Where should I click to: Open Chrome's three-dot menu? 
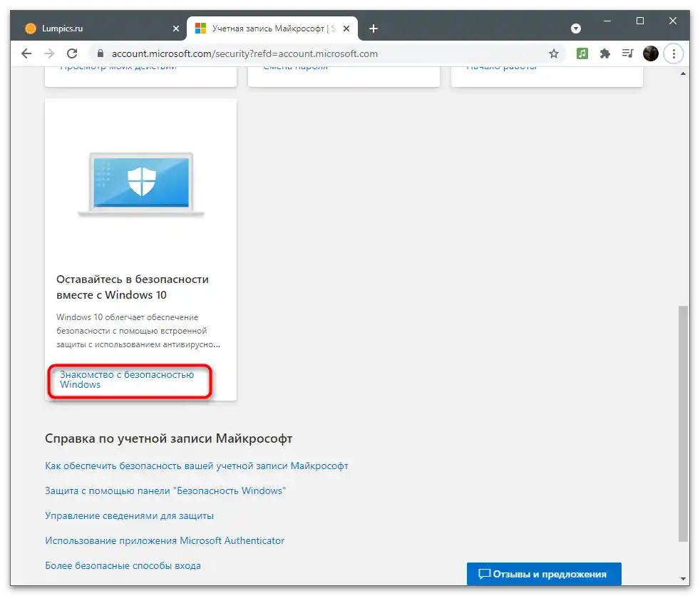(674, 53)
